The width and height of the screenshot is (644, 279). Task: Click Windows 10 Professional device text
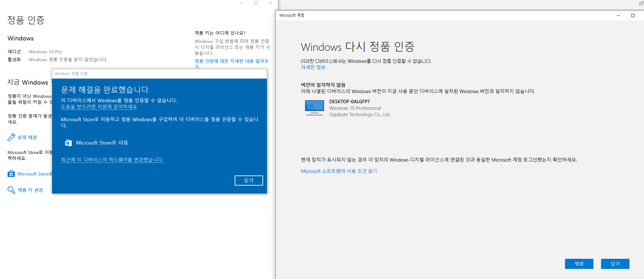(355, 108)
